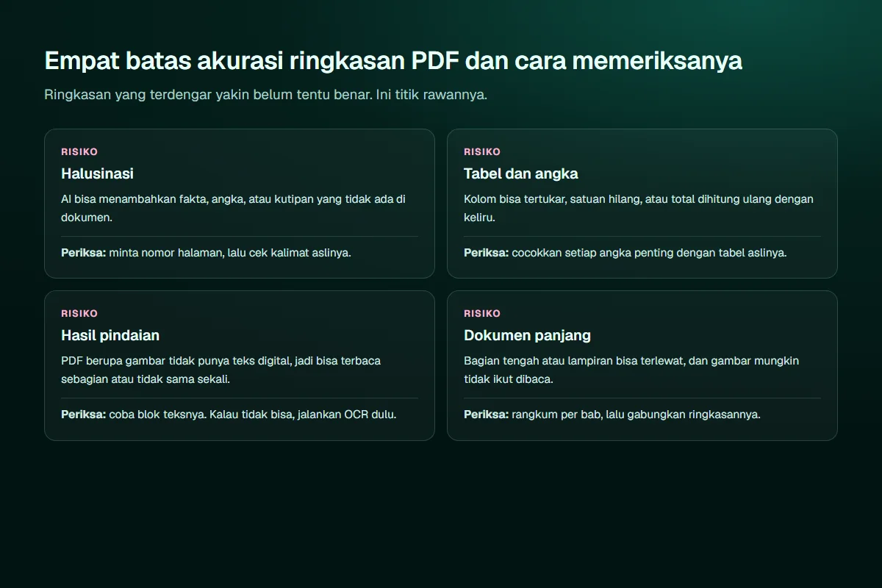The height and width of the screenshot is (588, 882).
Task: Click the RISIKO label above Hasil pindaian
Action: (79, 313)
